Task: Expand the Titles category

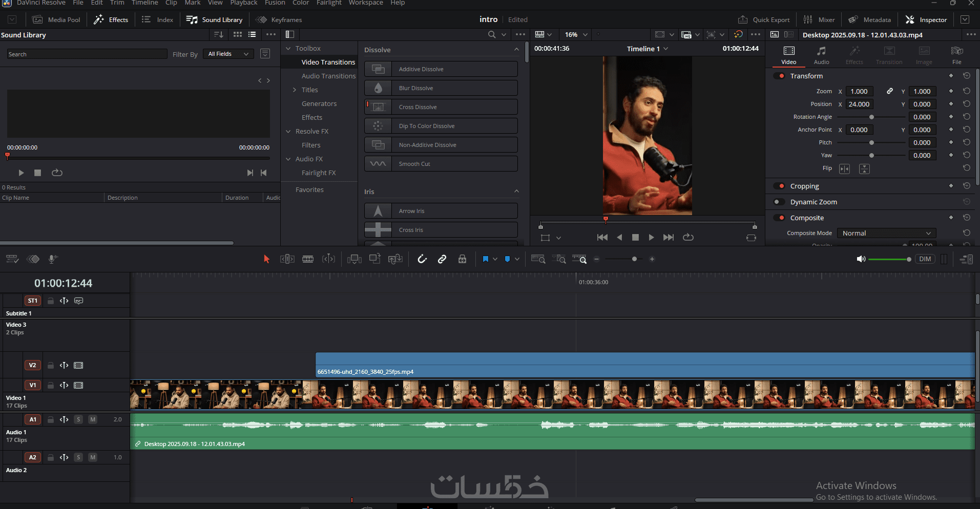Action: [295, 90]
